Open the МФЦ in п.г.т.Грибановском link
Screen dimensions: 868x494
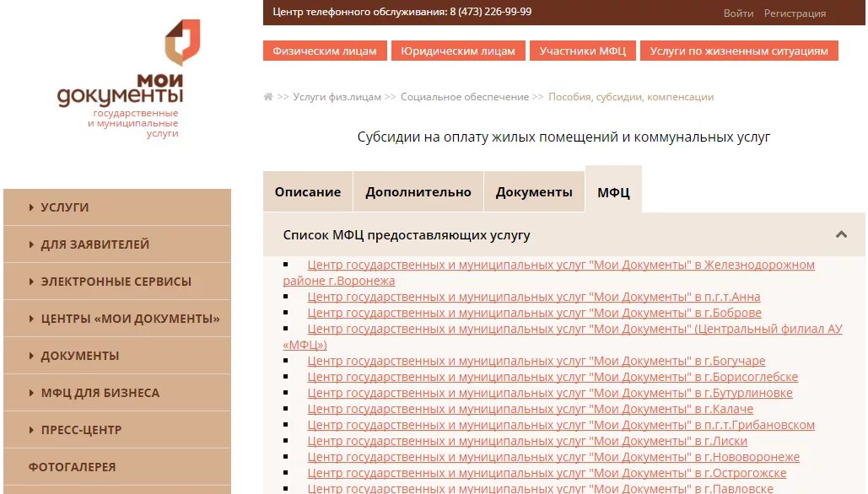coord(561,426)
